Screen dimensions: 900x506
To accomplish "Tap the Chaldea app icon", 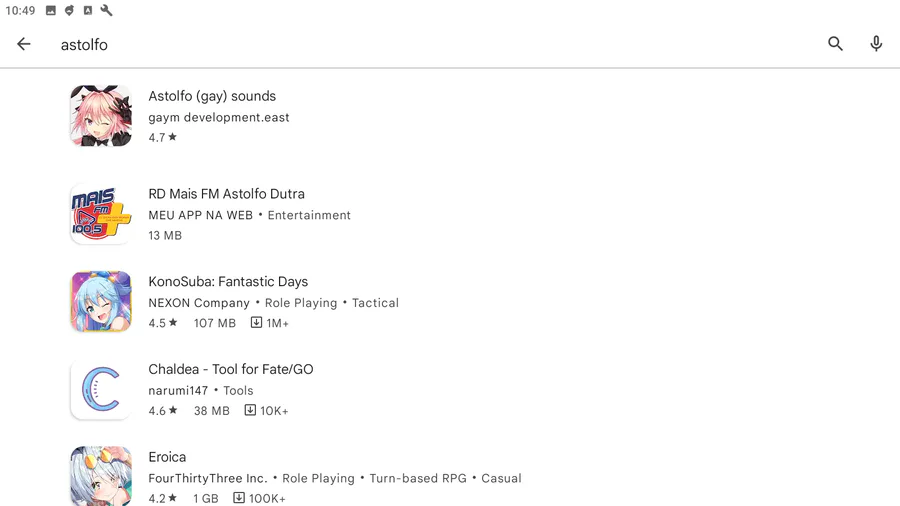I will coord(101,389).
